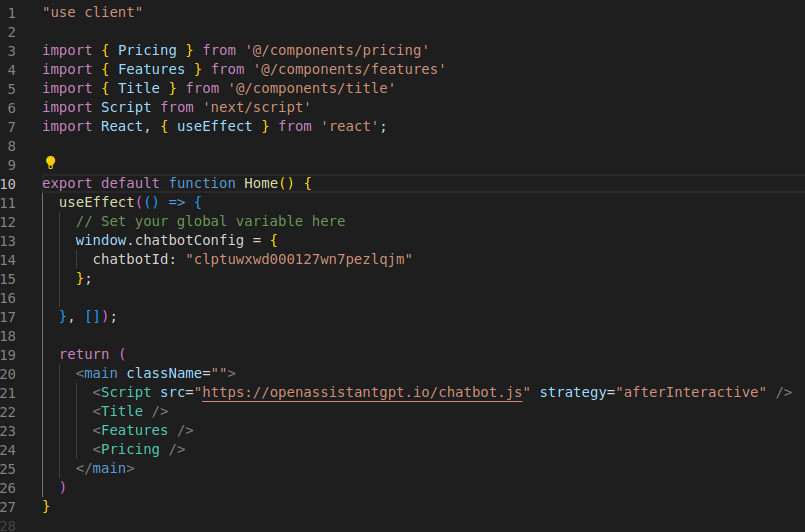
Task: Click the yellow lightbulb code action icon
Action: pos(50,162)
